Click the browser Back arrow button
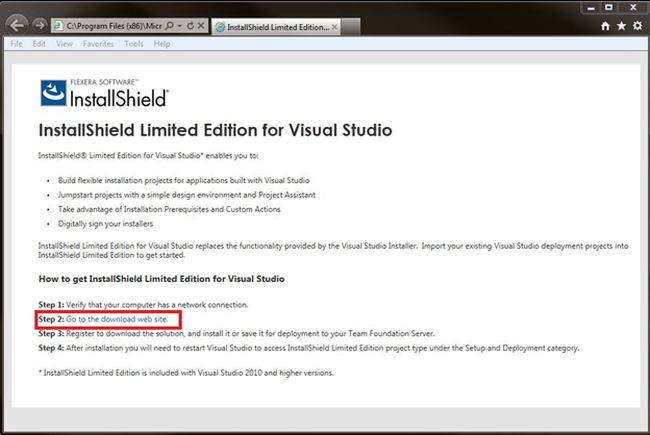Image resolution: width=650 pixels, height=435 pixels. click(17, 25)
